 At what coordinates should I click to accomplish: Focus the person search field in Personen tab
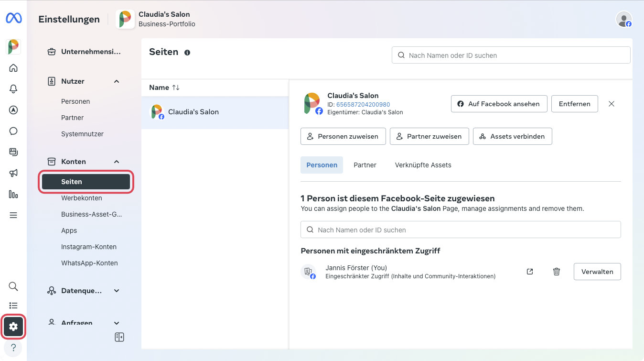pyautogui.click(x=461, y=230)
